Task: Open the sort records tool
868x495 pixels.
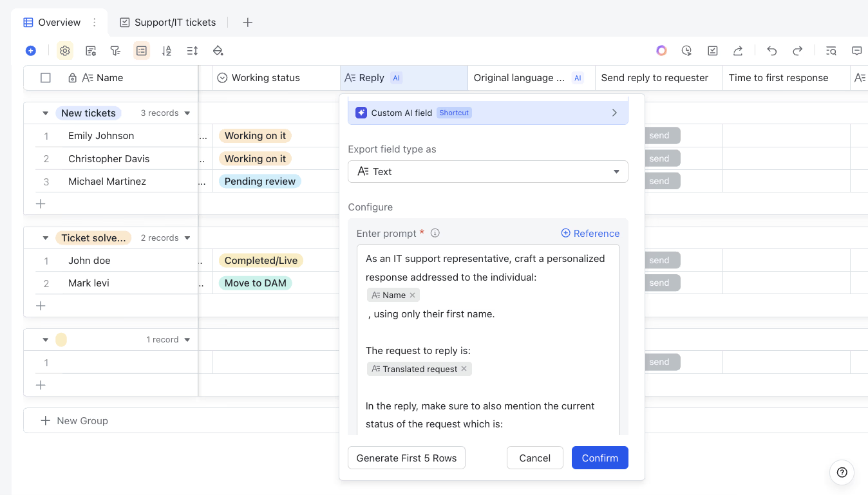Action: [x=167, y=51]
